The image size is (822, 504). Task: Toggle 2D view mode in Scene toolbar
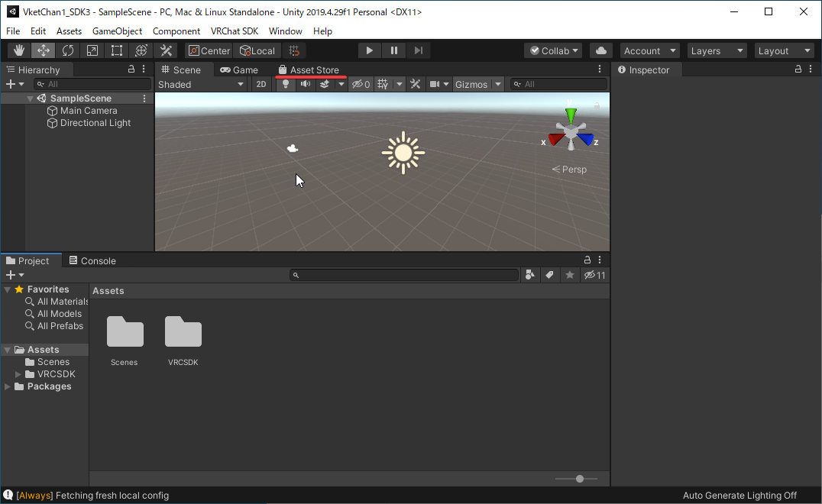click(x=261, y=84)
